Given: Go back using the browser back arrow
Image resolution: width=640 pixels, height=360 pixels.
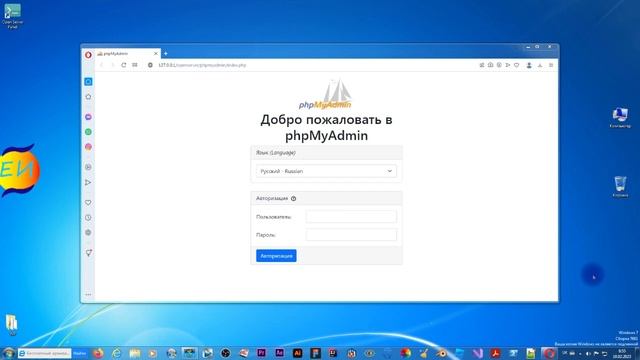Looking at the screenshot, I should (x=102, y=65).
